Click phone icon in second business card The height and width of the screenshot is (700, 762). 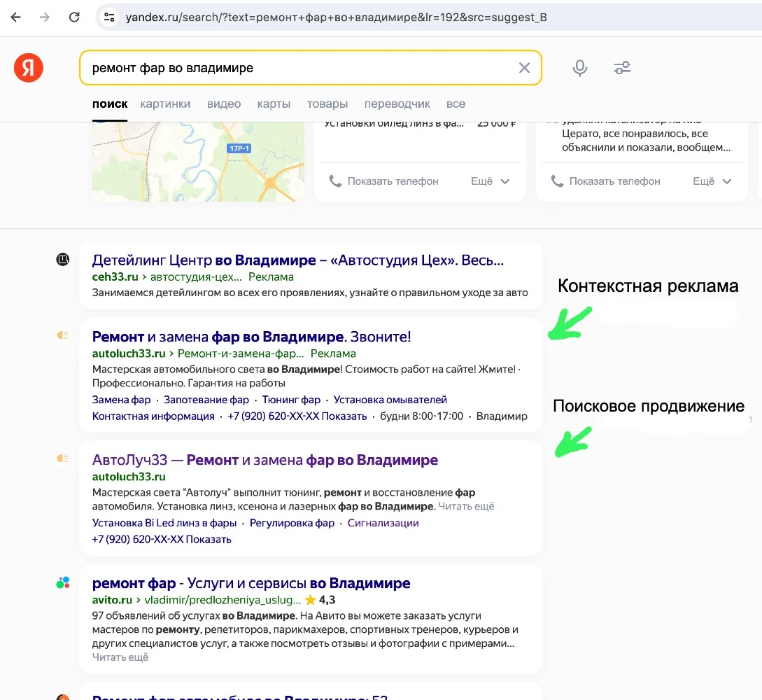click(557, 181)
